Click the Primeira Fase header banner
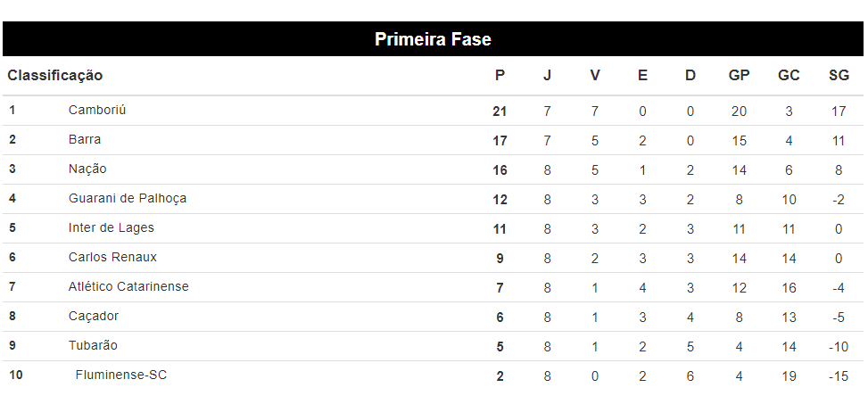Image resolution: width=868 pixels, height=396 pixels. pos(433,39)
